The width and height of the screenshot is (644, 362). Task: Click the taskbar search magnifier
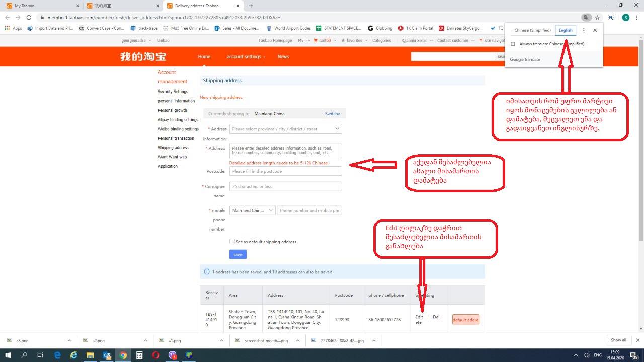point(24,355)
